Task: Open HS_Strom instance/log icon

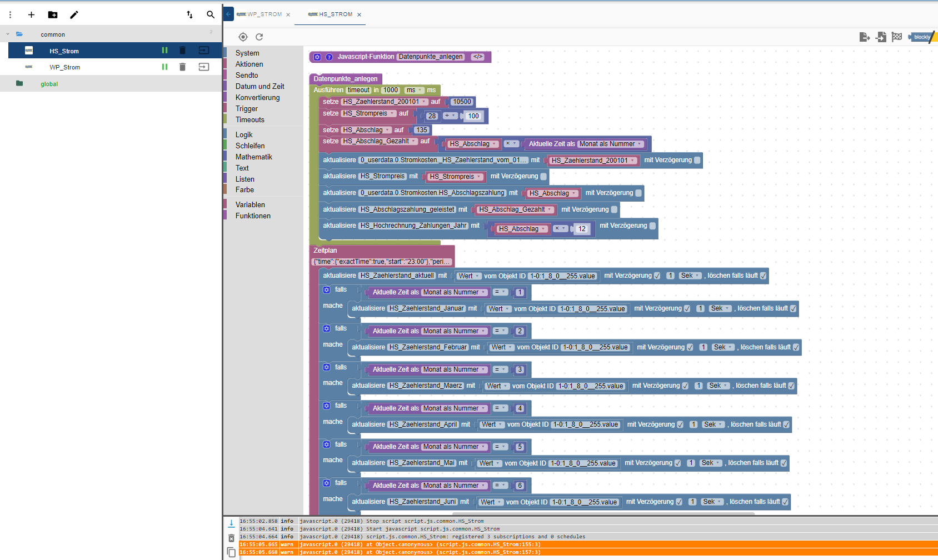Action: [x=204, y=51]
